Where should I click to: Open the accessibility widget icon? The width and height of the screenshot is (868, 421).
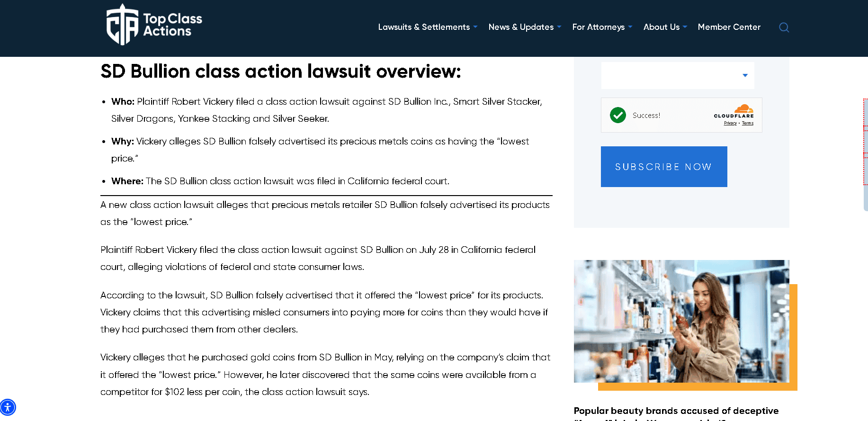coord(8,407)
